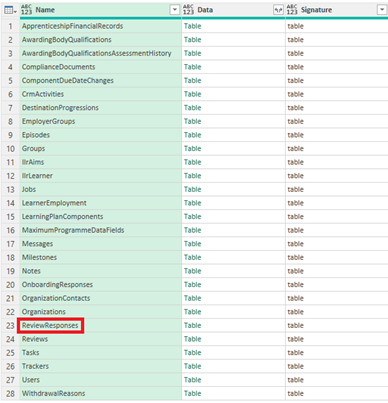Image resolution: width=388 pixels, height=403 pixels.
Task: Select the MaximumProgrammeDataFields name cell
Action: (x=101, y=230)
